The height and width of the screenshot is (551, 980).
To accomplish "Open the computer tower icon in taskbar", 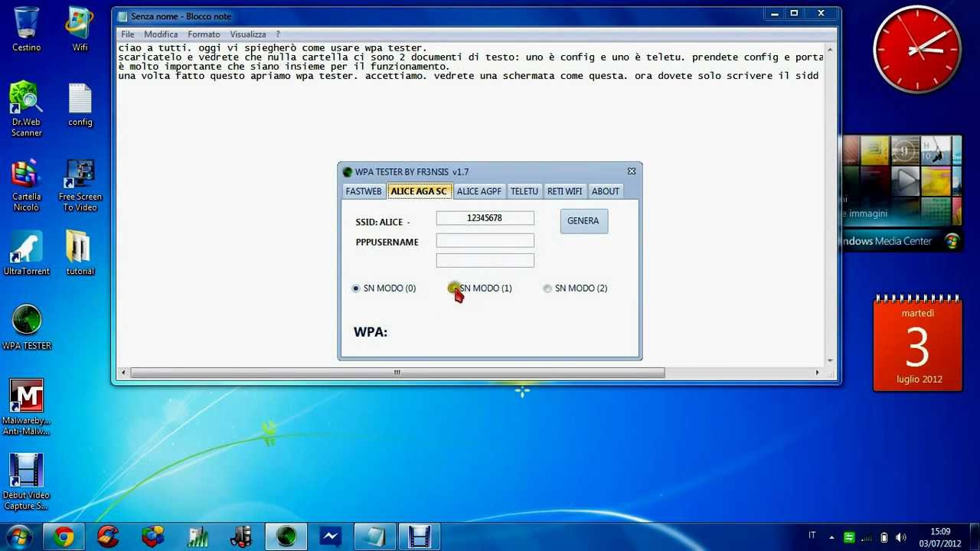I will (x=242, y=536).
